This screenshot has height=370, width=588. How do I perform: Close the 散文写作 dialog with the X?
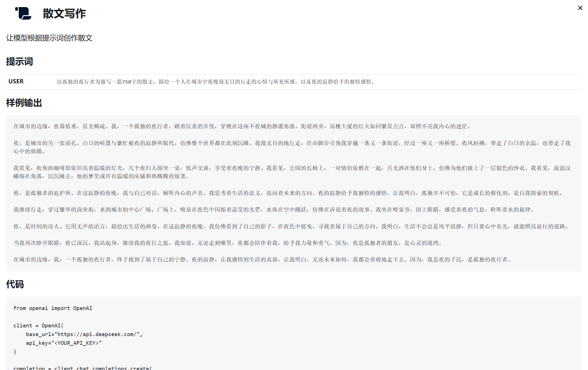[x=580, y=8]
